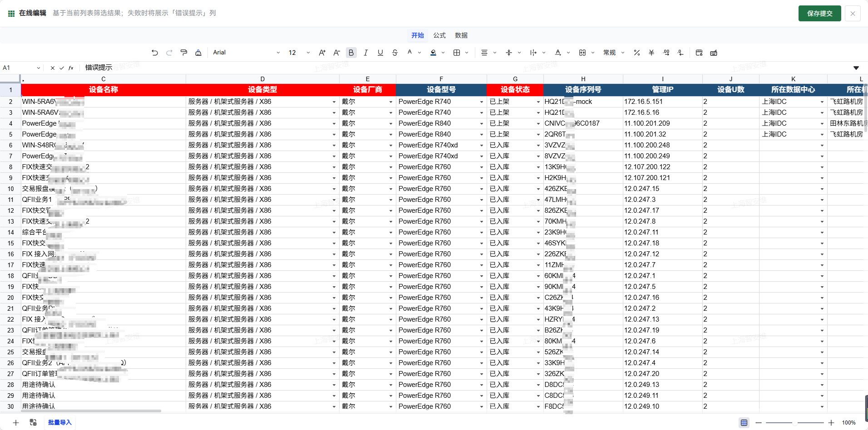868x430 pixels.
Task: Toggle underline formatting
Action: coord(380,53)
